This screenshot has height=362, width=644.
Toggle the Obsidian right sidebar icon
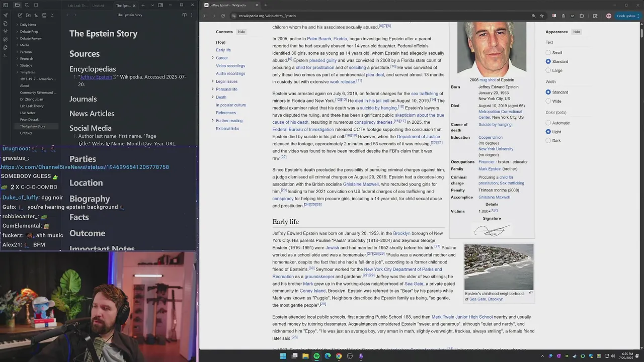(x=160, y=5)
